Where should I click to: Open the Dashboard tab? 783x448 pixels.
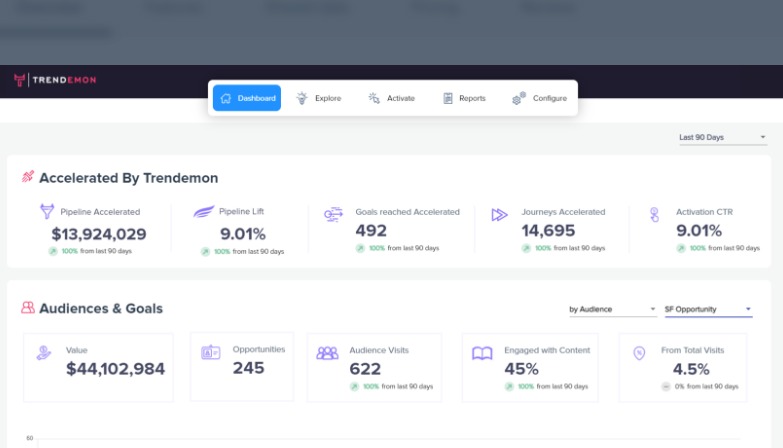(247, 98)
